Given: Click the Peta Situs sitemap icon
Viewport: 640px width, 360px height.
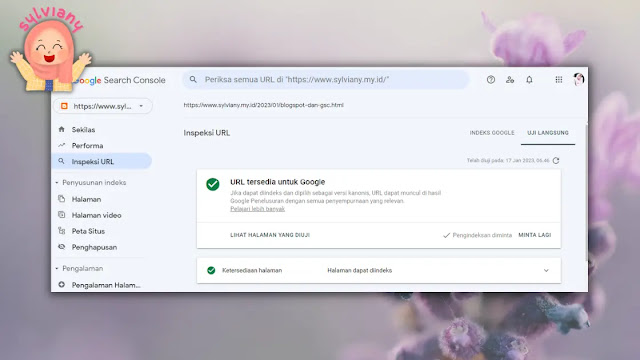Looking at the screenshot, I should pyautogui.click(x=61, y=231).
